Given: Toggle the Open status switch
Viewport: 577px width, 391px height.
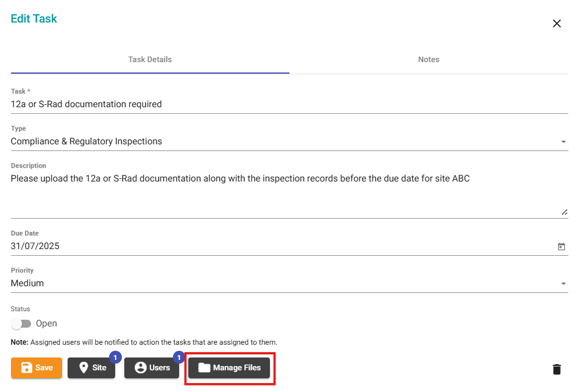Looking at the screenshot, I should tap(21, 324).
